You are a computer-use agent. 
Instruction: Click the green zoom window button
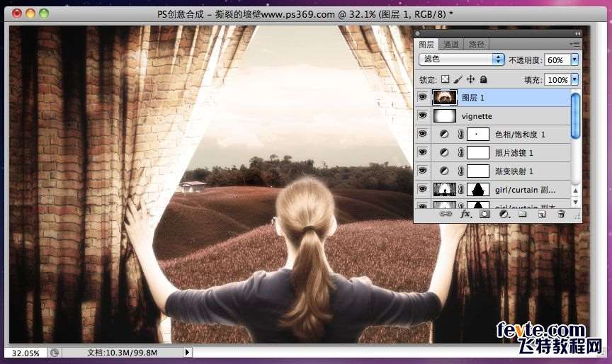44,13
